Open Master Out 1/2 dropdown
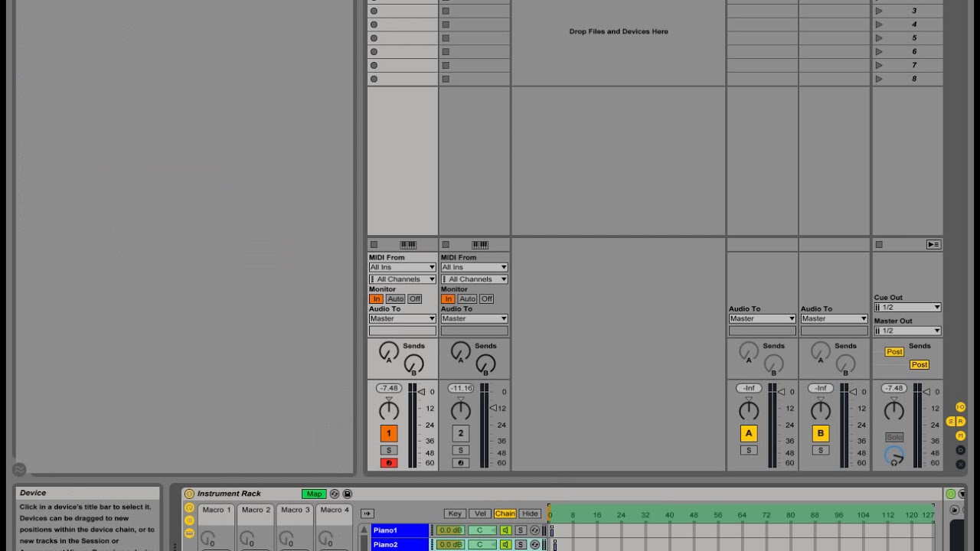This screenshot has height=551, width=980. tap(907, 331)
